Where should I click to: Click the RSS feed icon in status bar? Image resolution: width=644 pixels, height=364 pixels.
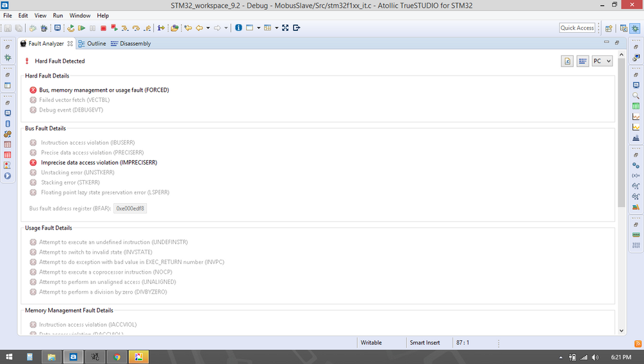638,343
